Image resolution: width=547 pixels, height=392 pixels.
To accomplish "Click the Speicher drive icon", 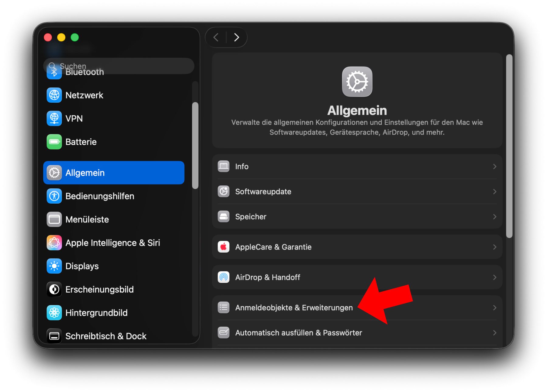I will (x=224, y=217).
